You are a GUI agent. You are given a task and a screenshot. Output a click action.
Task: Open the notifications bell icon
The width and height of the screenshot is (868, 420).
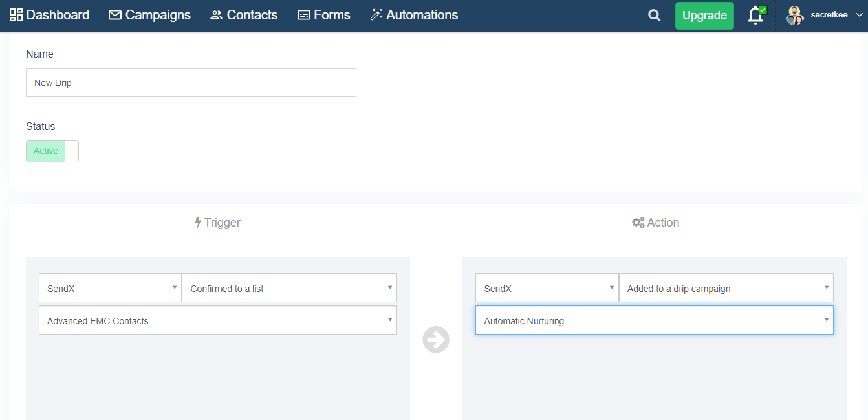(755, 16)
